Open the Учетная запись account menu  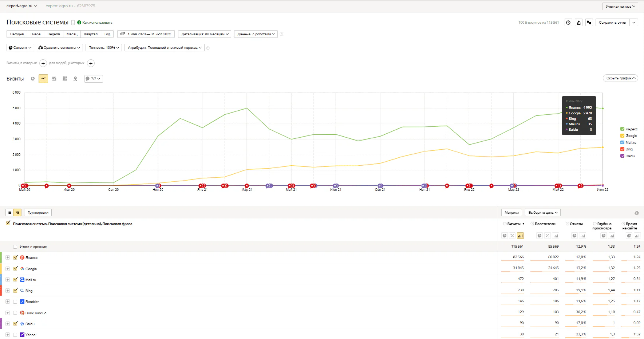click(620, 7)
